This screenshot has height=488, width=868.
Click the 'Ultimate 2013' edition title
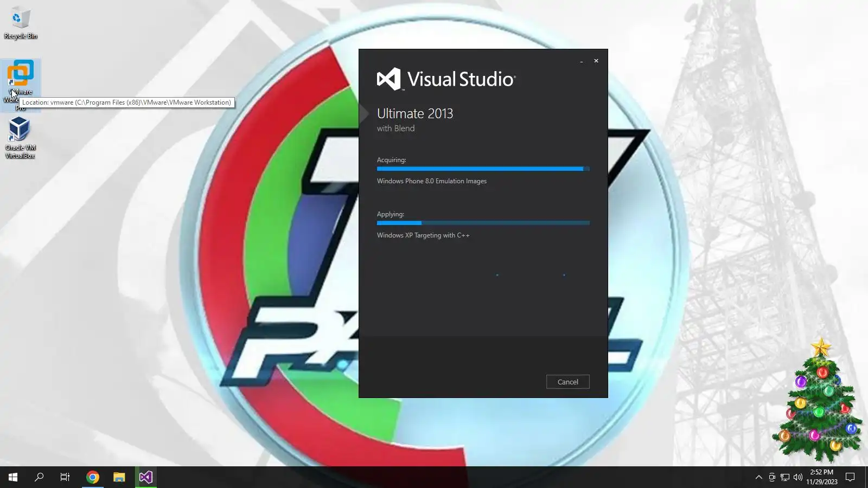(415, 113)
